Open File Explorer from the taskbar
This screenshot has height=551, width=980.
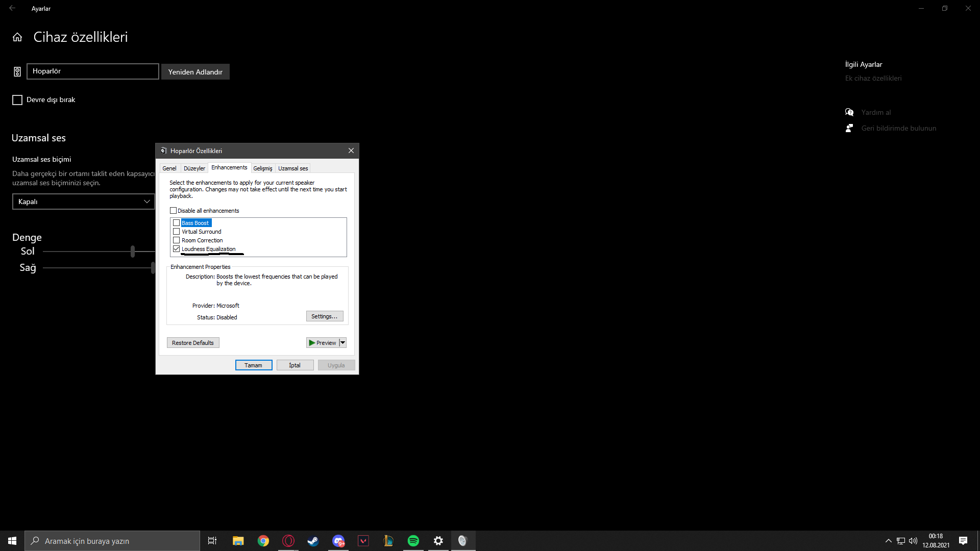238,541
